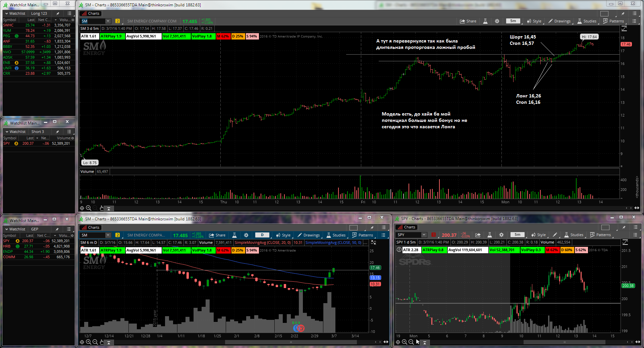Sort Long 123 watchlist by Last column
The image size is (644, 348).
pyautogui.click(x=31, y=20)
